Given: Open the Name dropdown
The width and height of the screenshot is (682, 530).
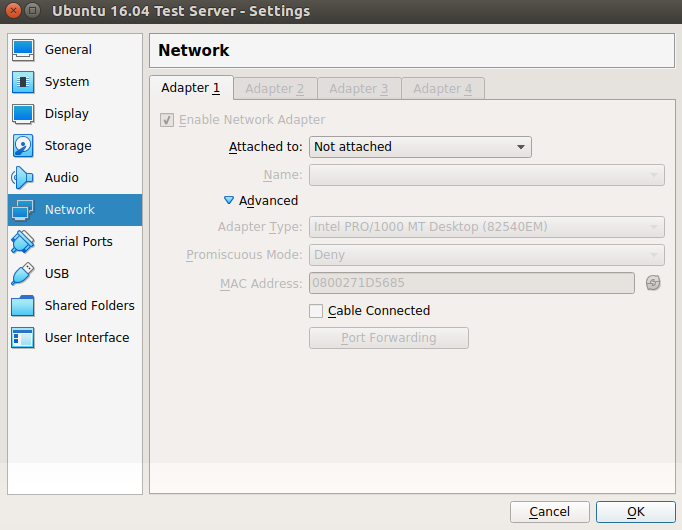Looking at the screenshot, I should [487, 175].
